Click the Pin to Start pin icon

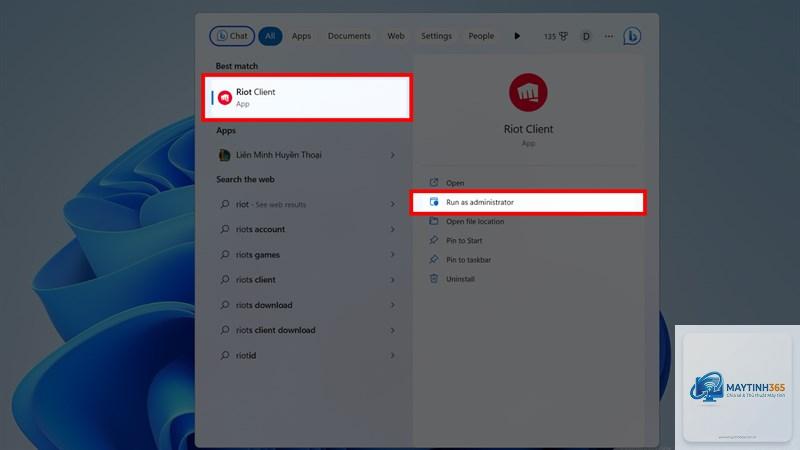pyautogui.click(x=434, y=240)
